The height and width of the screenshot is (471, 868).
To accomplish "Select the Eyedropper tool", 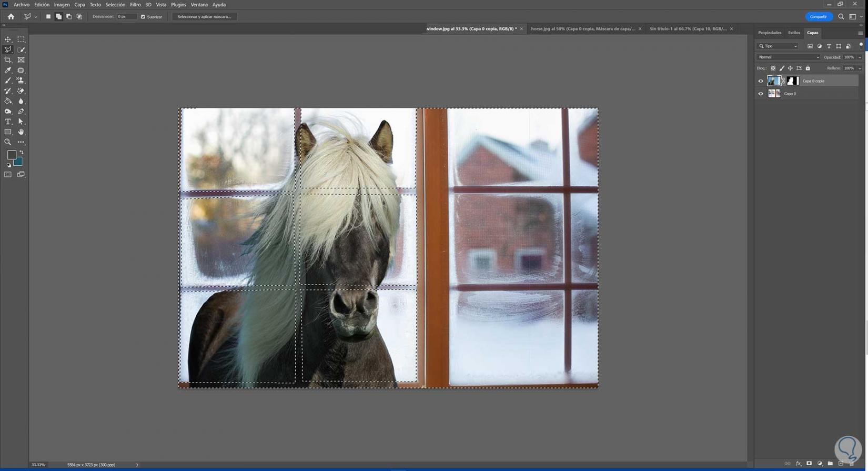I will pos(8,70).
